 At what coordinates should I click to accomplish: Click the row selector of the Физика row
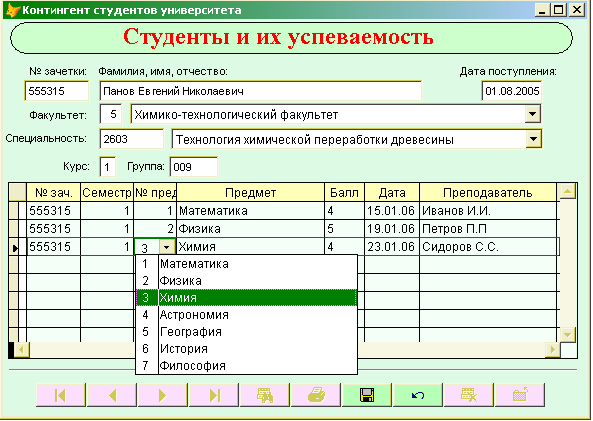(x=14, y=229)
